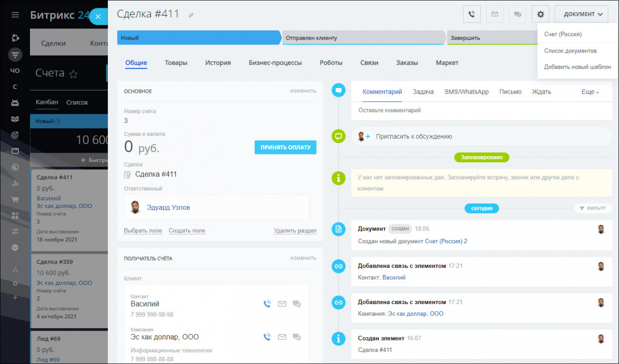Set stage to Завершить
The width and height of the screenshot is (619, 364).
tap(492, 38)
